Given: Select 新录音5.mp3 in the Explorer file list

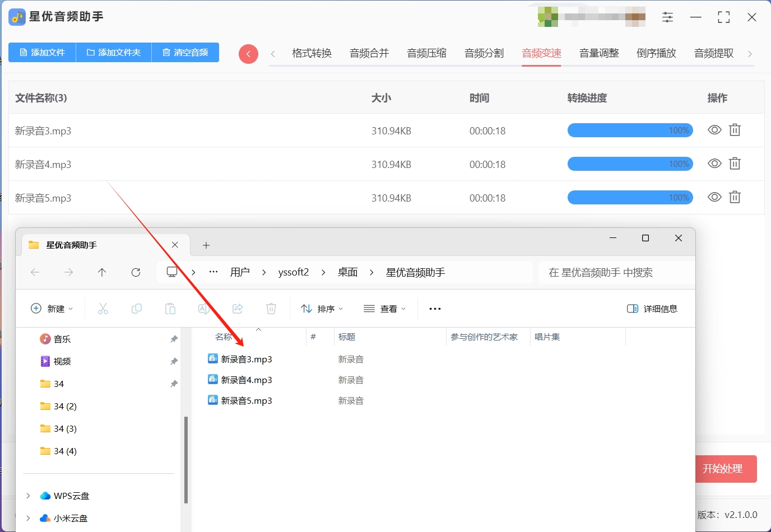Looking at the screenshot, I should pos(247,400).
